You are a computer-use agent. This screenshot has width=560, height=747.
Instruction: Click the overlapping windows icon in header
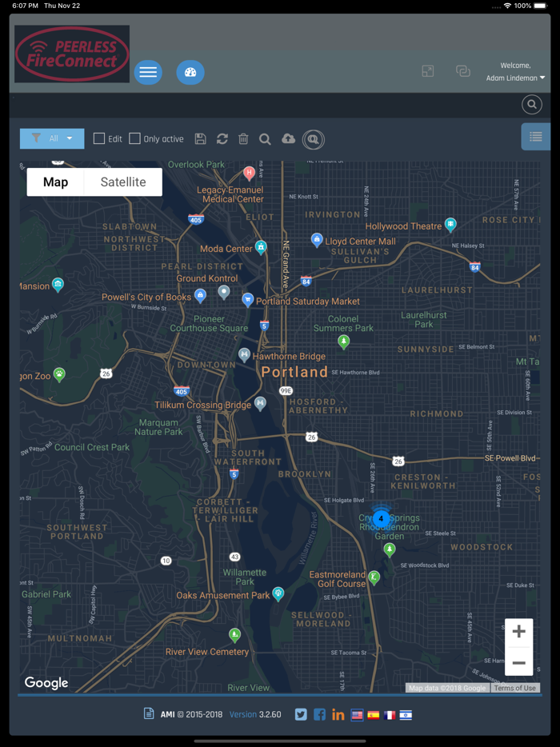click(x=462, y=71)
